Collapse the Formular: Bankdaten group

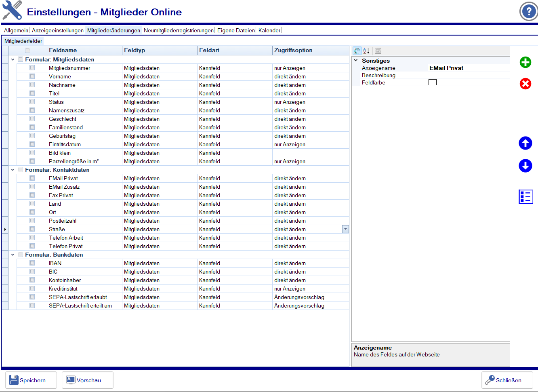[13, 255]
